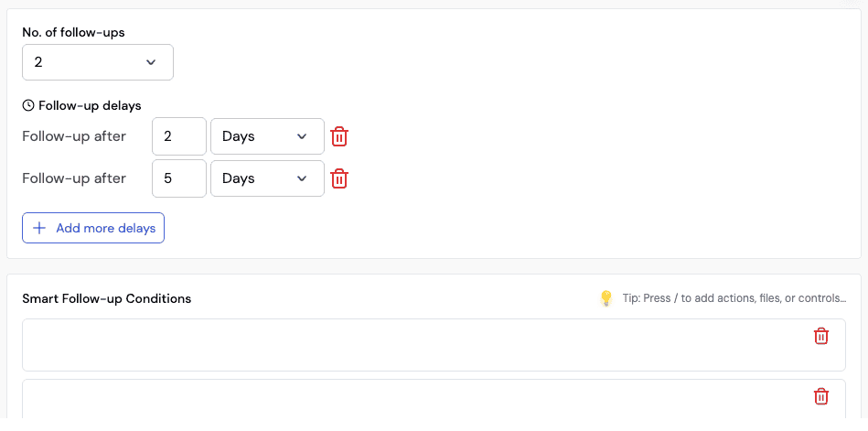
Task: Click the tip text about pressing slash
Action: pos(734,298)
